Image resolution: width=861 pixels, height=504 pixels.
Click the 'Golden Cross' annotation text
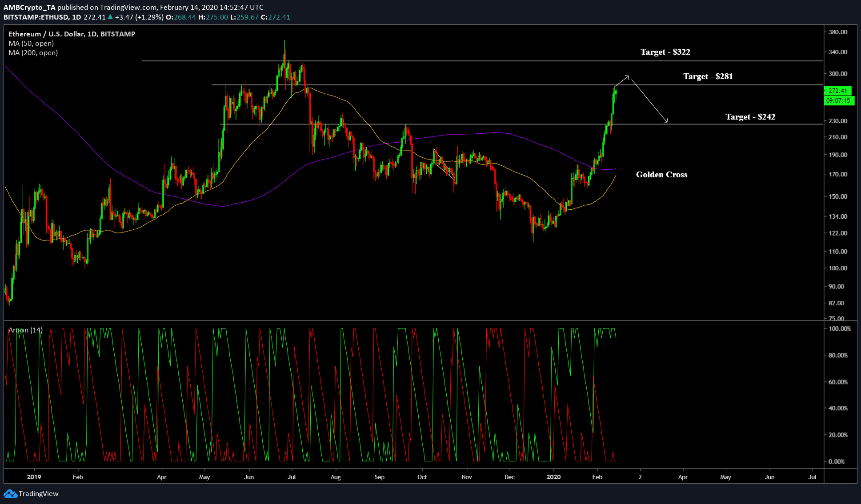click(x=661, y=175)
